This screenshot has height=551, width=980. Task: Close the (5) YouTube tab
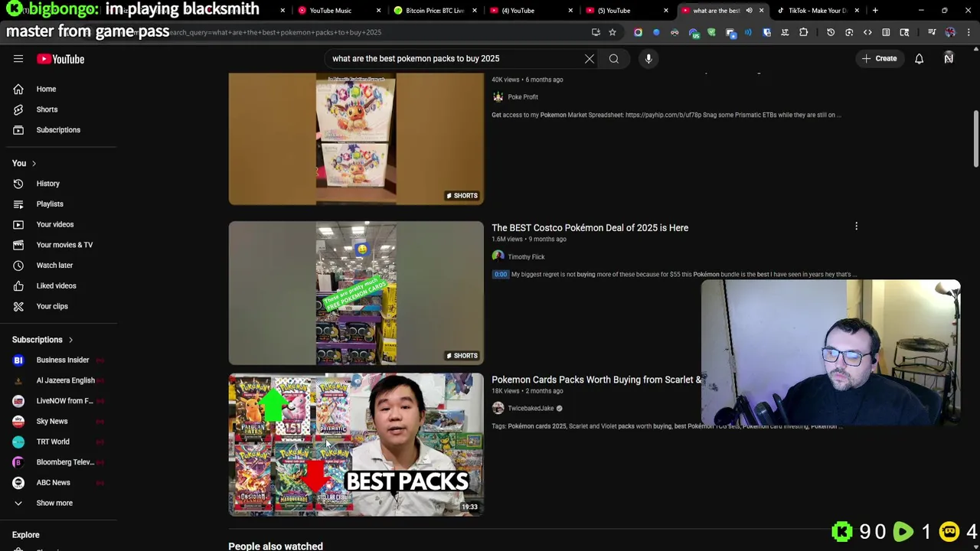pyautogui.click(x=665, y=11)
